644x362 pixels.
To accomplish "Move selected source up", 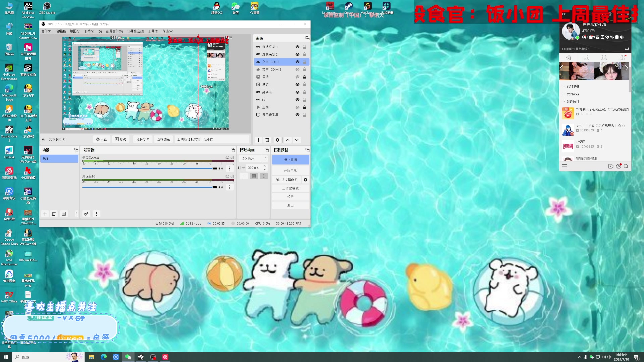I will point(288,140).
